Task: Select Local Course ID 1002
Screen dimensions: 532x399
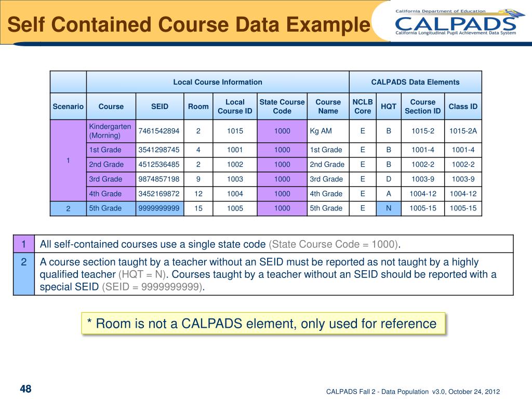Action: point(235,165)
